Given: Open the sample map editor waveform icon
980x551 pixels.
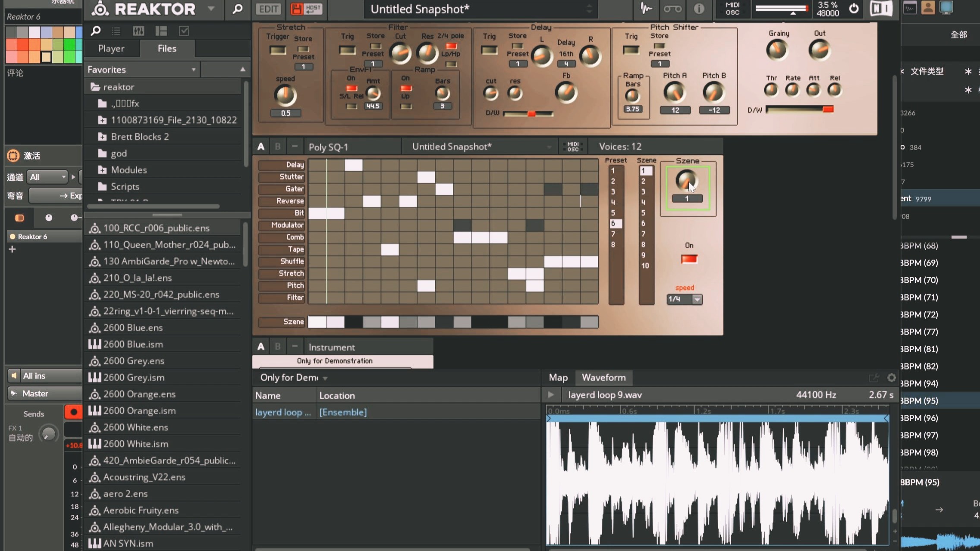Looking at the screenshot, I should click(x=646, y=9).
